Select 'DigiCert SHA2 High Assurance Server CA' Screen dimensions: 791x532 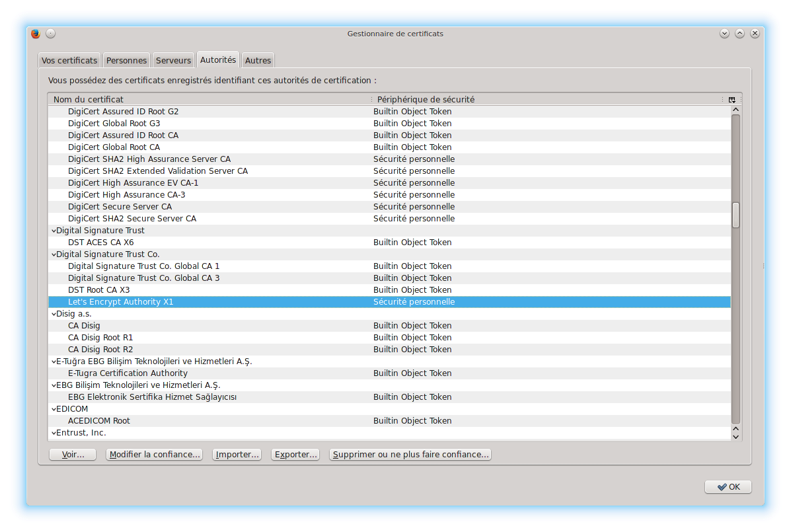(x=389, y=159)
